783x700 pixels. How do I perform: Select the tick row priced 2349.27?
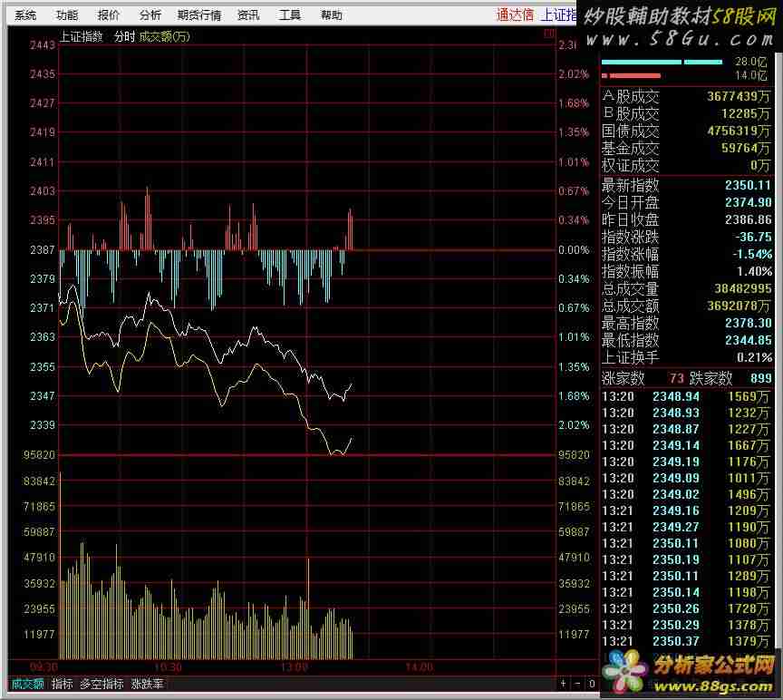tap(686, 527)
